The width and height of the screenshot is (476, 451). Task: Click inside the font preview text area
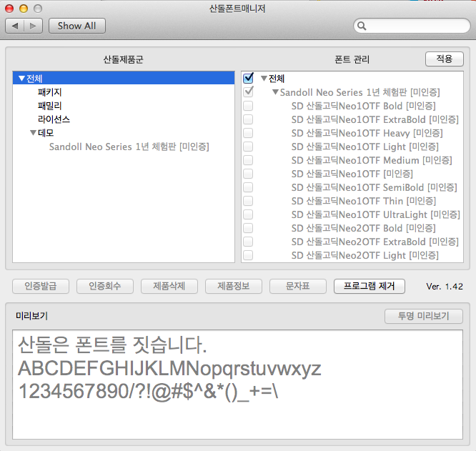click(237, 385)
